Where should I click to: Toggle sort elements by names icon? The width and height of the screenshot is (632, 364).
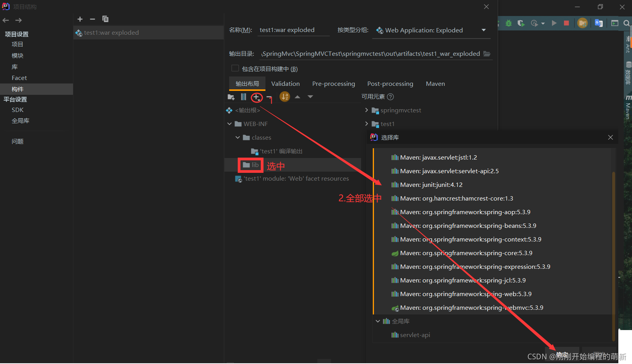pos(285,96)
